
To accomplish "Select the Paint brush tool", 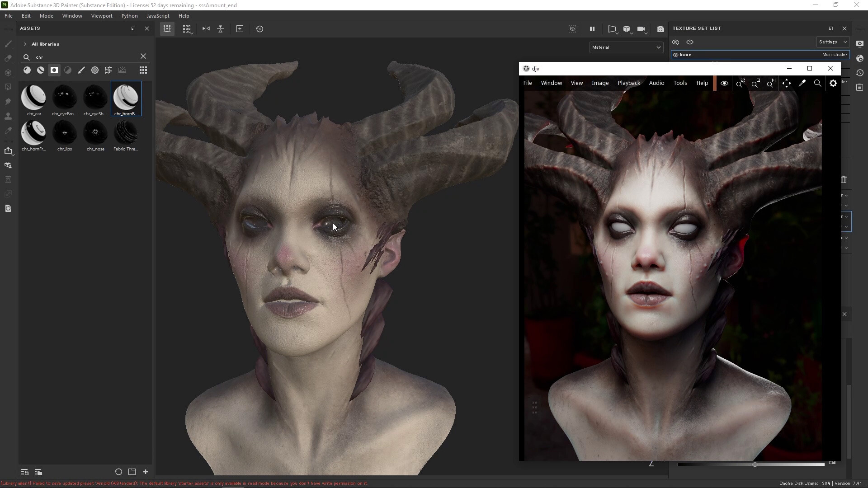I will [8, 44].
